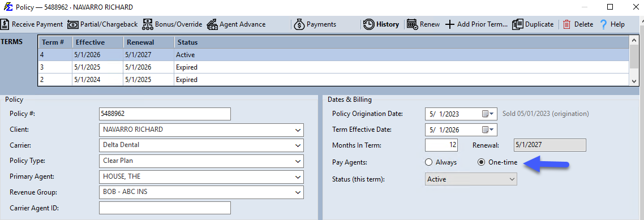Click the Policy # input field

click(x=165, y=114)
